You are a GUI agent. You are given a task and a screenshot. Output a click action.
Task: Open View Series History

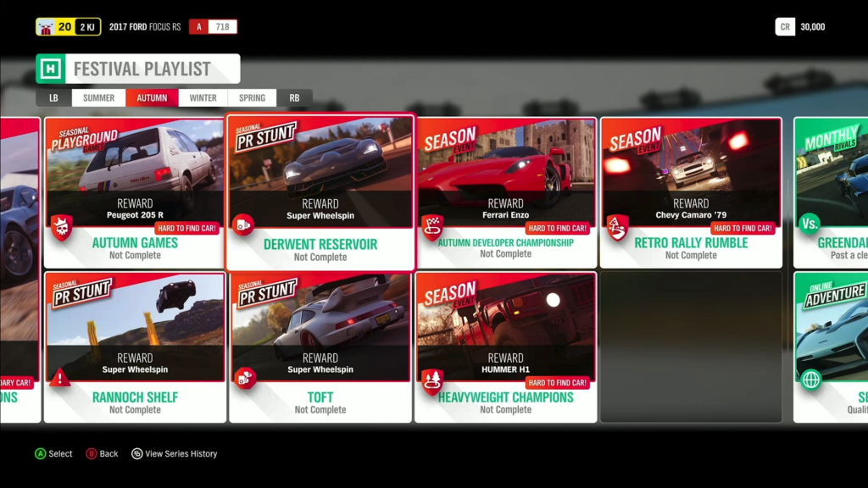tap(181, 454)
